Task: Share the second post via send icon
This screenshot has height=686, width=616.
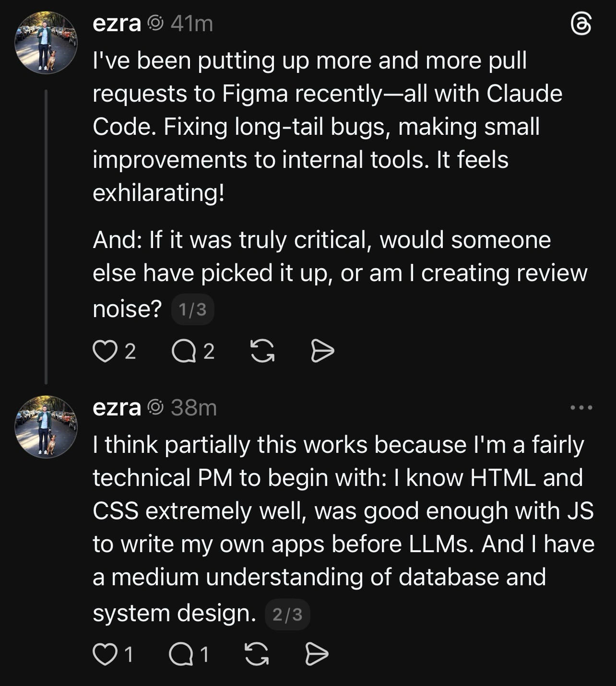Action: click(x=317, y=654)
